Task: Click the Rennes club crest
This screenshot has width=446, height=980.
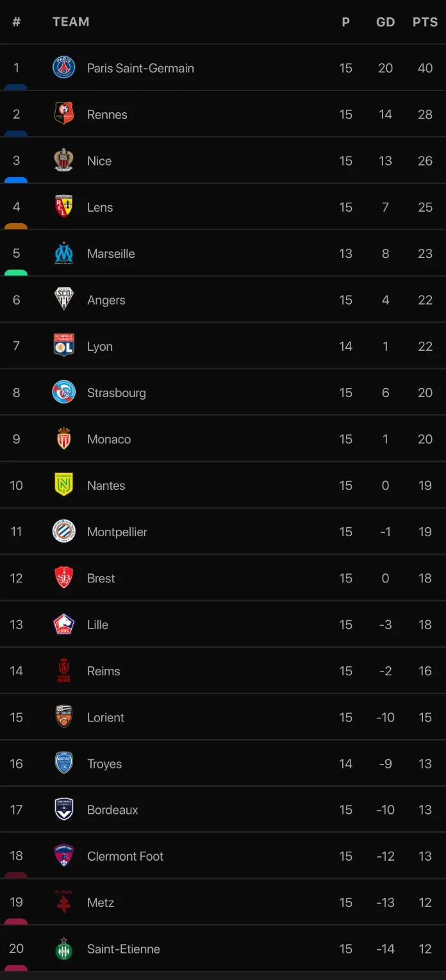Action: 64,114
